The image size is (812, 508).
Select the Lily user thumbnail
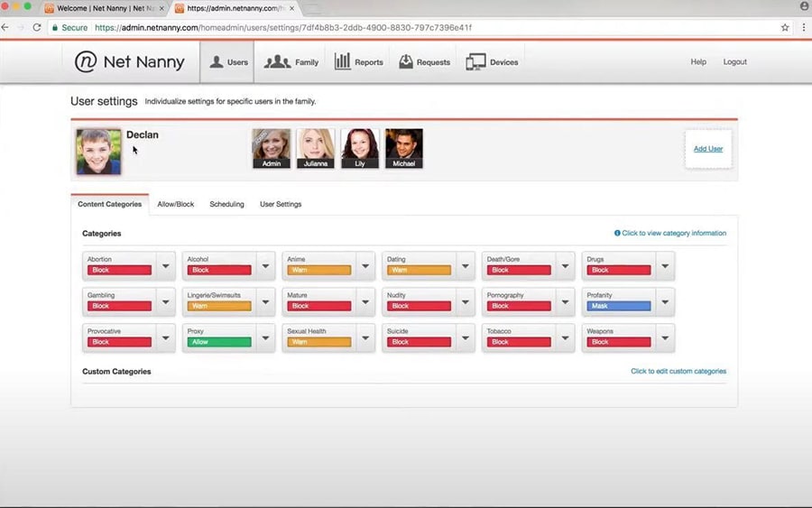[x=360, y=149]
